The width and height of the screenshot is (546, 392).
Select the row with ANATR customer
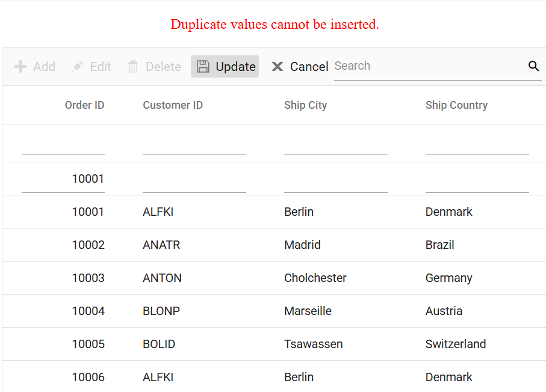click(x=274, y=245)
